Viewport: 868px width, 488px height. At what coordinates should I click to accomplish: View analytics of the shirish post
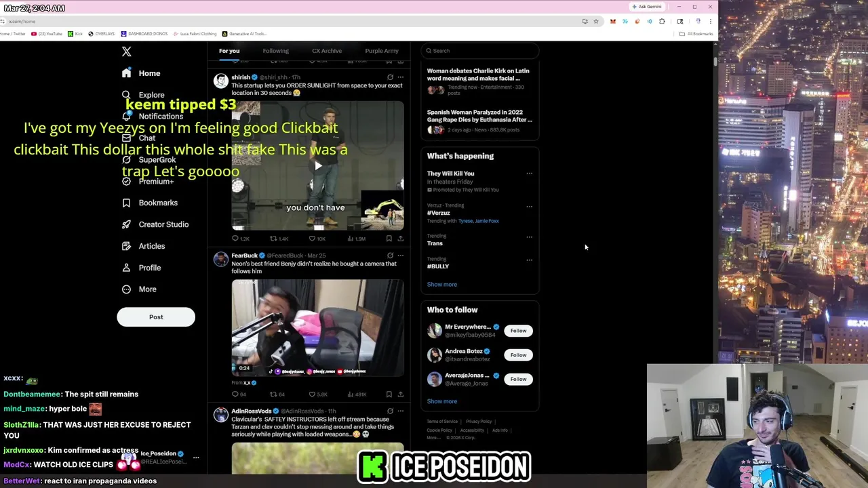pyautogui.click(x=357, y=239)
